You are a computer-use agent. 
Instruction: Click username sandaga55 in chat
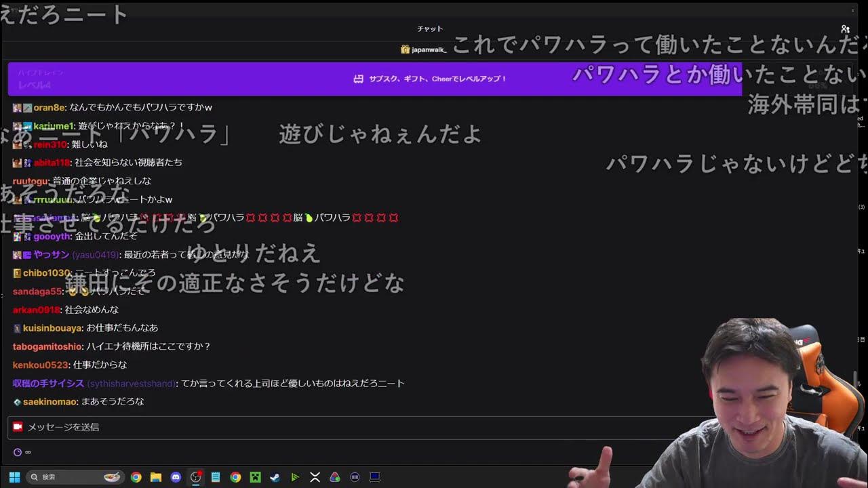[x=37, y=291]
